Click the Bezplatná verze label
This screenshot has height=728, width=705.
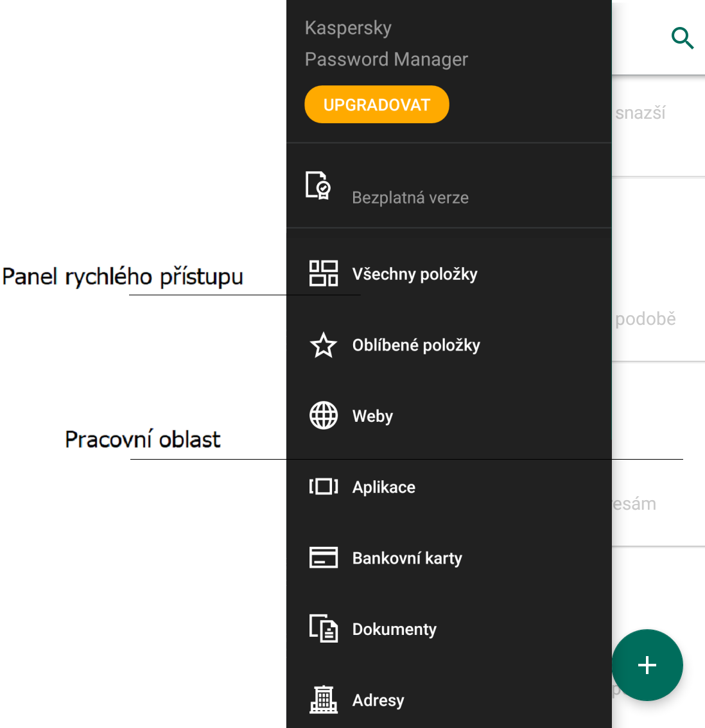tap(410, 198)
